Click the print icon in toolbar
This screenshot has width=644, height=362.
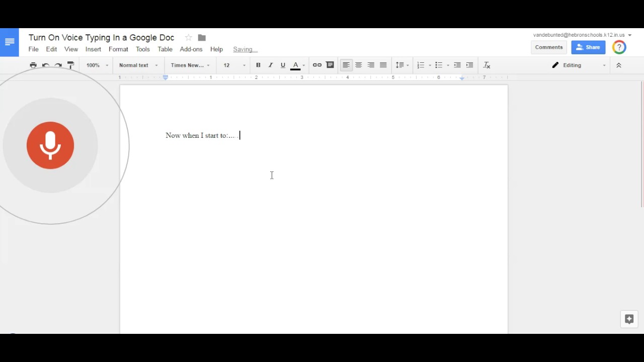tap(33, 65)
